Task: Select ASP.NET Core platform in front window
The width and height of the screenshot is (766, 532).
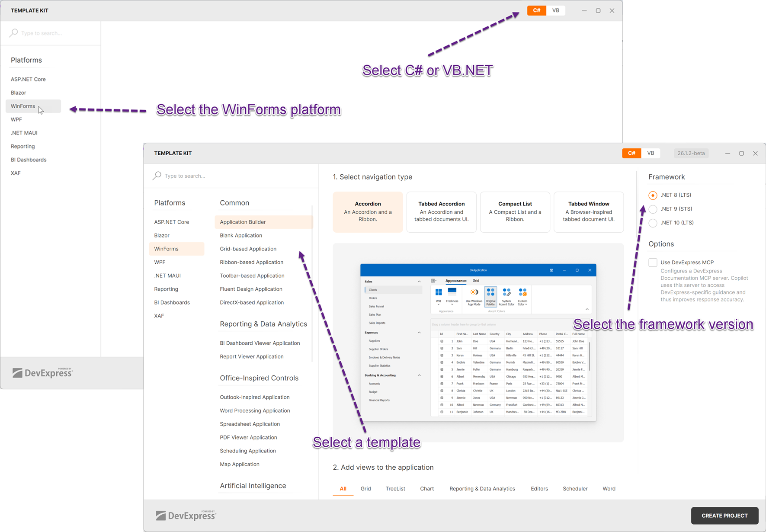Action: pos(172,222)
